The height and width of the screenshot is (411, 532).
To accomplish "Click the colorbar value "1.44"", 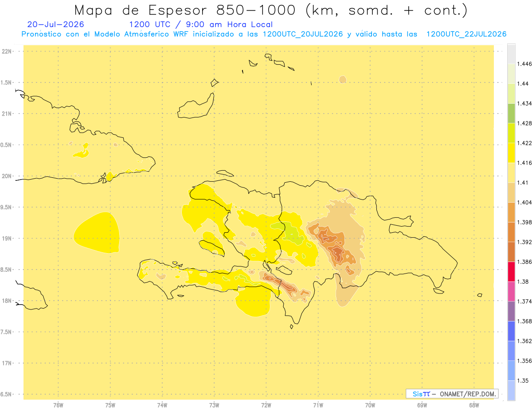I will coord(523,83).
